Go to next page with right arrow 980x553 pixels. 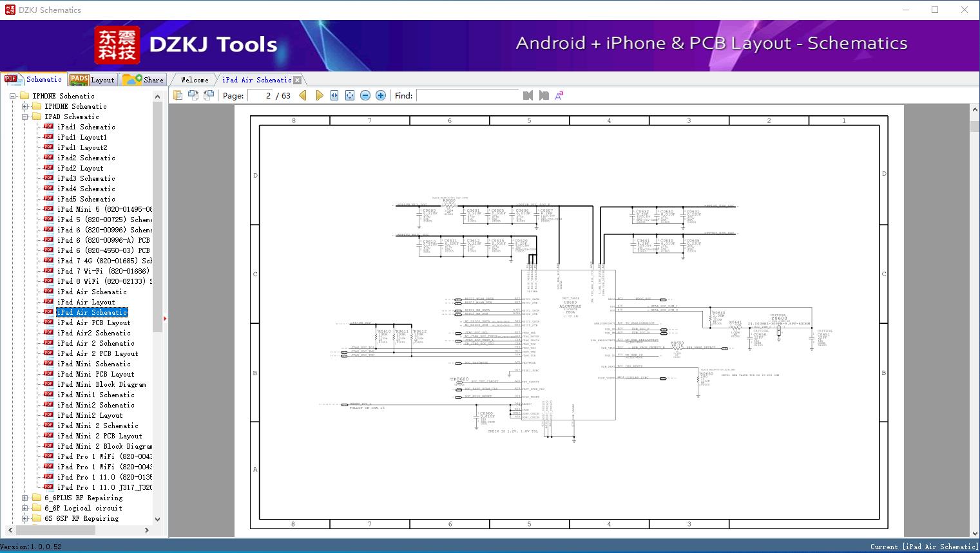point(319,95)
